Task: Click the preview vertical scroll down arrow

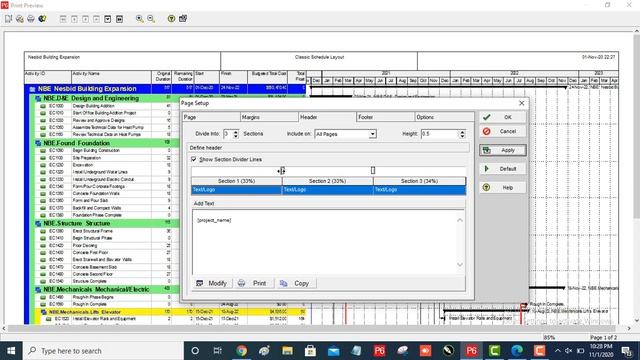Action: click(636, 320)
